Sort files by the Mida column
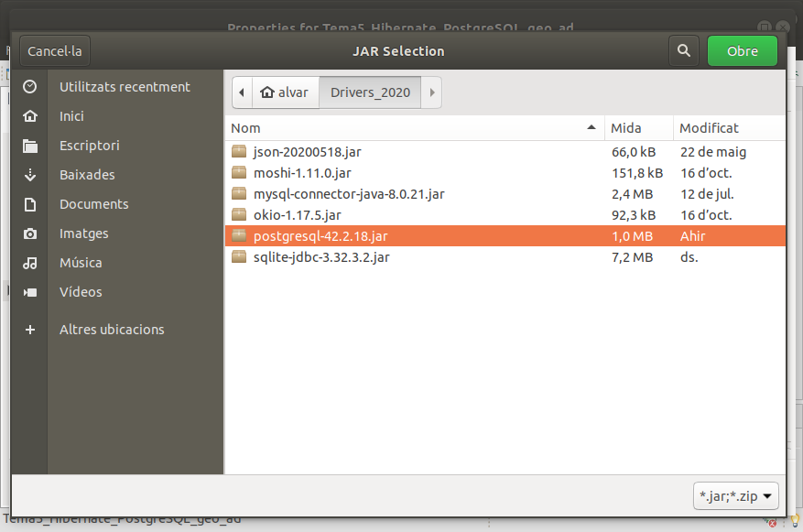The width and height of the screenshot is (803, 532). pos(638,128)
